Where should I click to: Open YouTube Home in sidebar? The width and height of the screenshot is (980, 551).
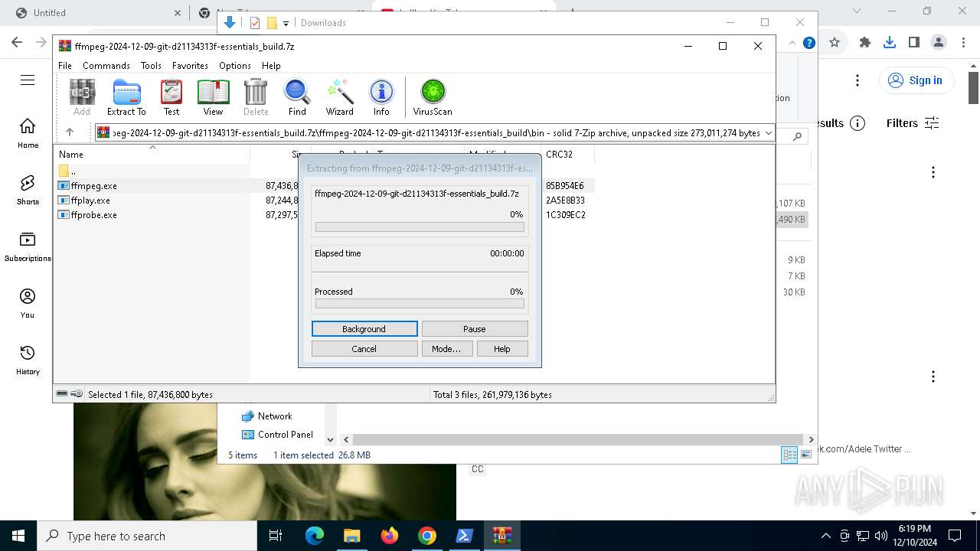(x=28, y=133)
